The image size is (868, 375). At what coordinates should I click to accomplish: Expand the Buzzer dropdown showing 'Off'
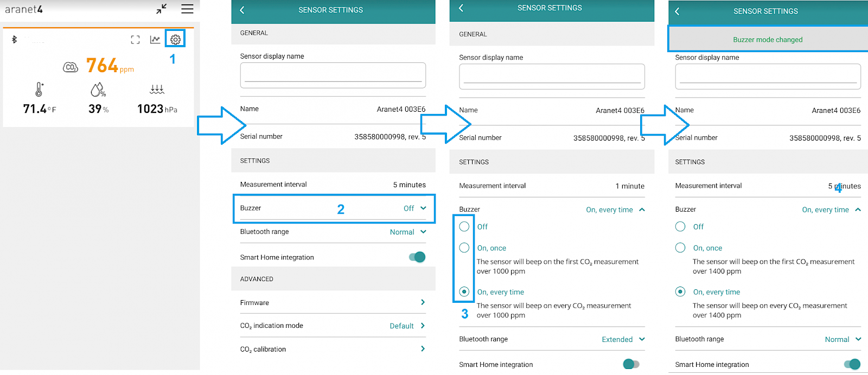[415, 208]
